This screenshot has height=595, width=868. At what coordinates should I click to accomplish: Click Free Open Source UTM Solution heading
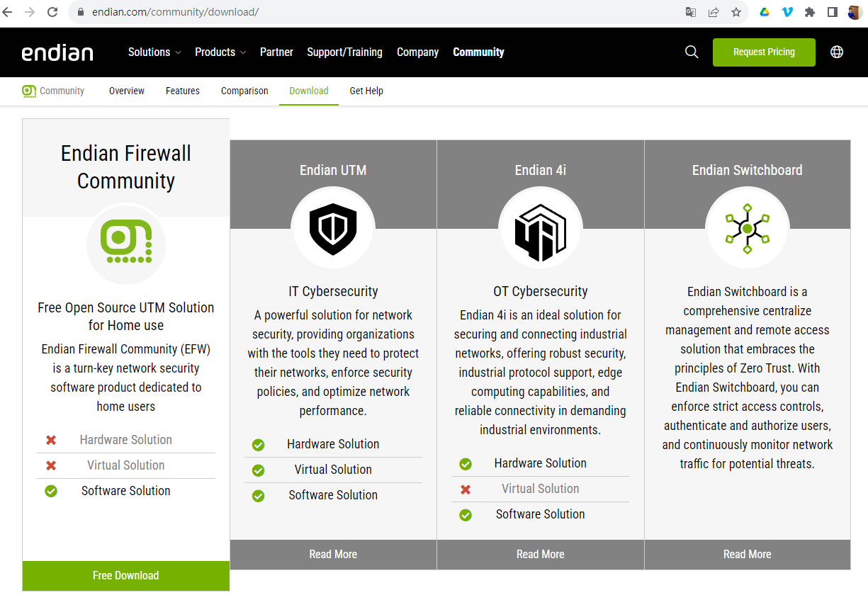pos(126,317)
